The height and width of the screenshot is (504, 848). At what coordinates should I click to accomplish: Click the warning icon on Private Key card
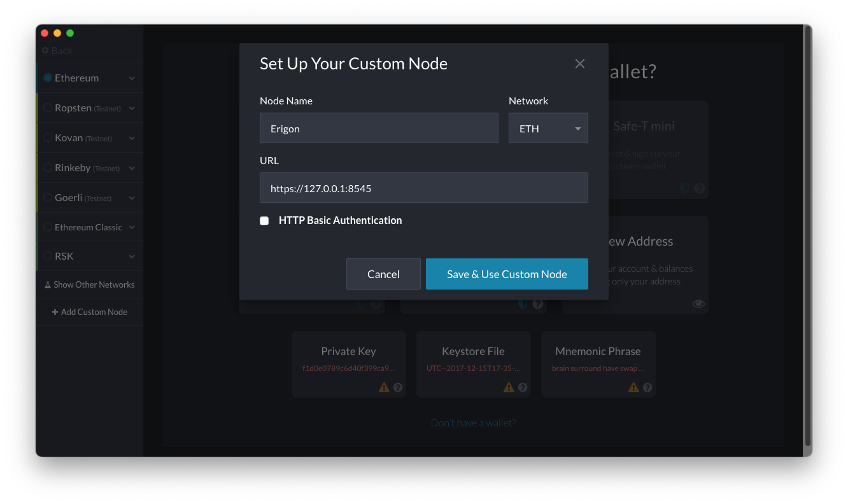click(384, 387)
